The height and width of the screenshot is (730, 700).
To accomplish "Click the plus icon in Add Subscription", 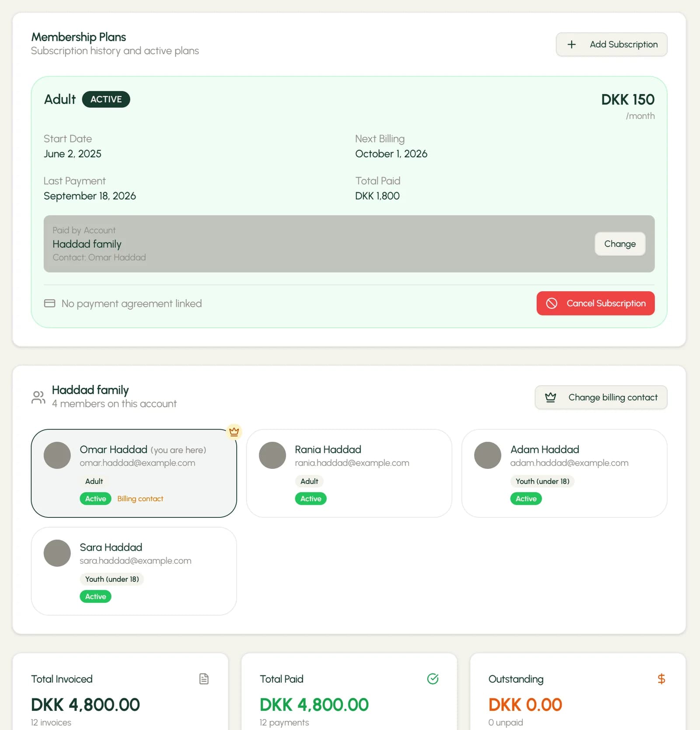I will 571,45.
